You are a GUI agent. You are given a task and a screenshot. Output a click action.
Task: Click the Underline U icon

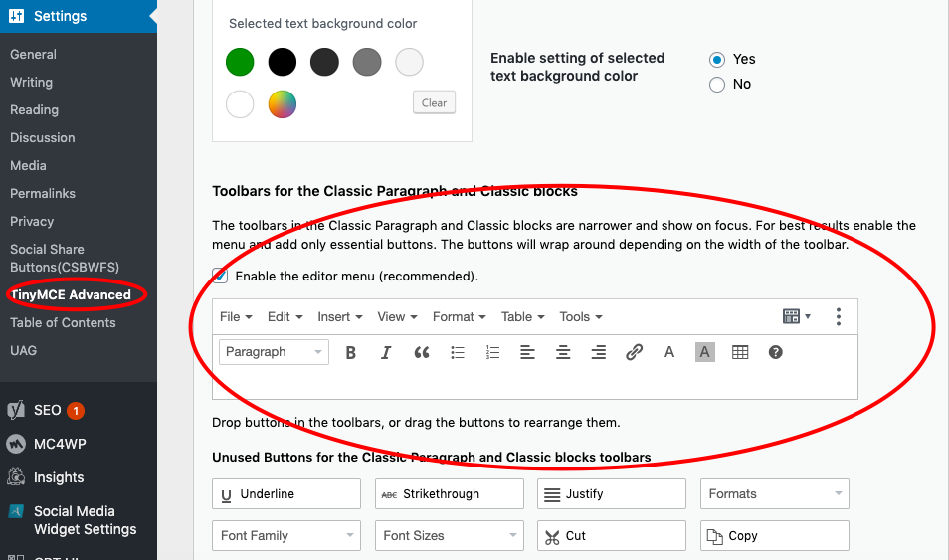click(x=227, y=495)
